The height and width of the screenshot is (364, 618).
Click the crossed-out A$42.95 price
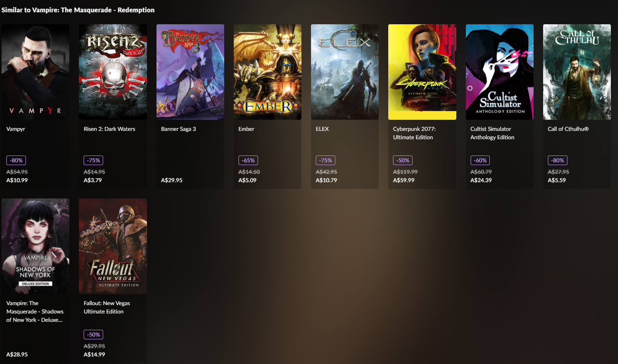pos(326,172)
